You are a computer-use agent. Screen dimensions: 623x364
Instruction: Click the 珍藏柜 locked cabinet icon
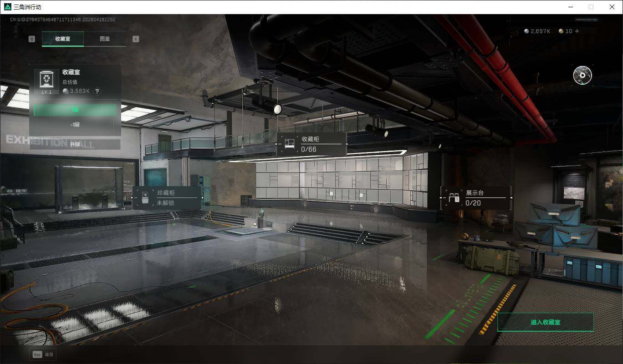tap(145, 198)
